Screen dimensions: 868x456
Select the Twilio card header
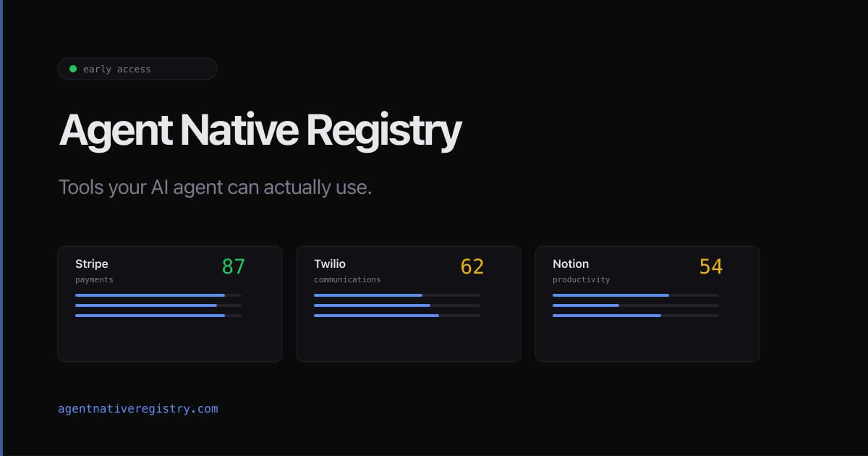(330, 263)
